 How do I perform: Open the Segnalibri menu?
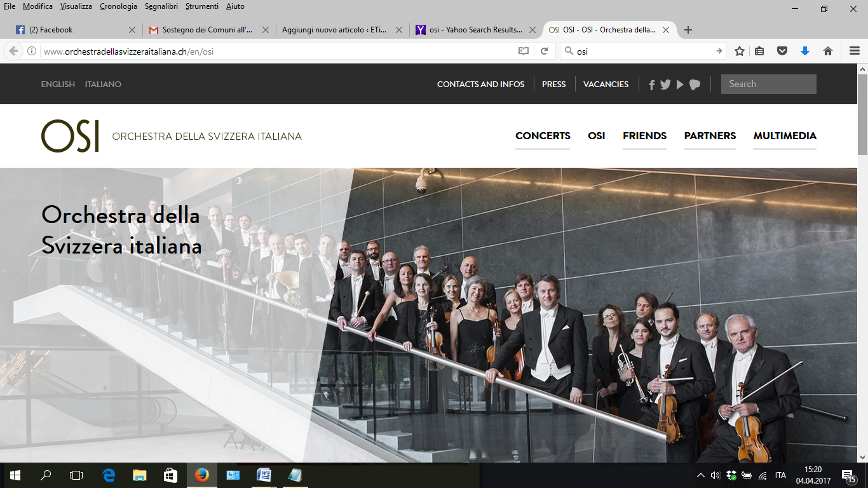click(x=162, y=6)
